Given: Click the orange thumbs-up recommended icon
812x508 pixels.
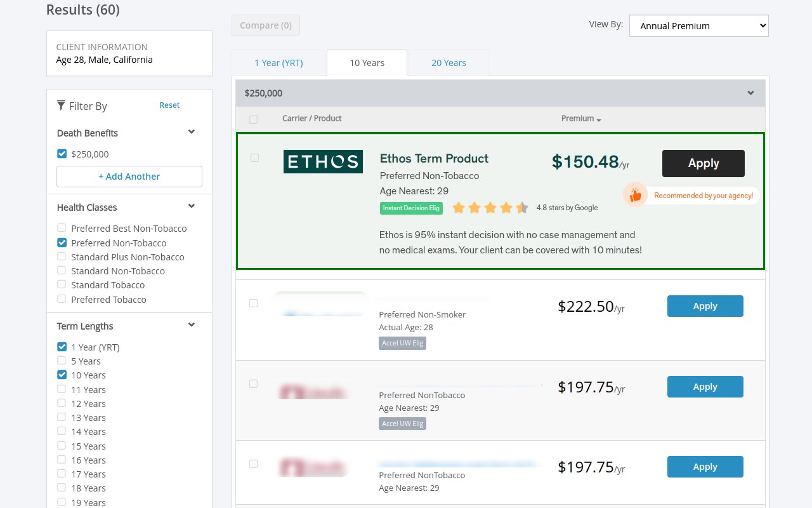Looking at the screenshot, I should click(635, 196).
